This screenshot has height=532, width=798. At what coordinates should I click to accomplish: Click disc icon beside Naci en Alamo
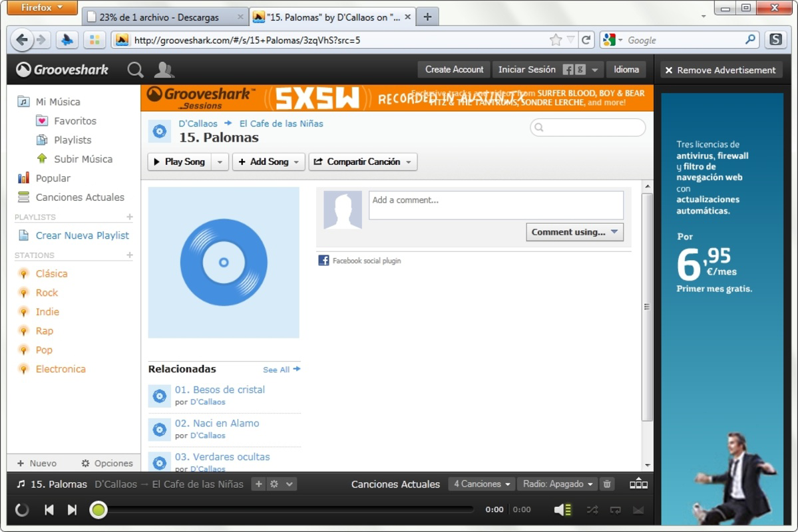pyautogui.click(x=159, y=430)
